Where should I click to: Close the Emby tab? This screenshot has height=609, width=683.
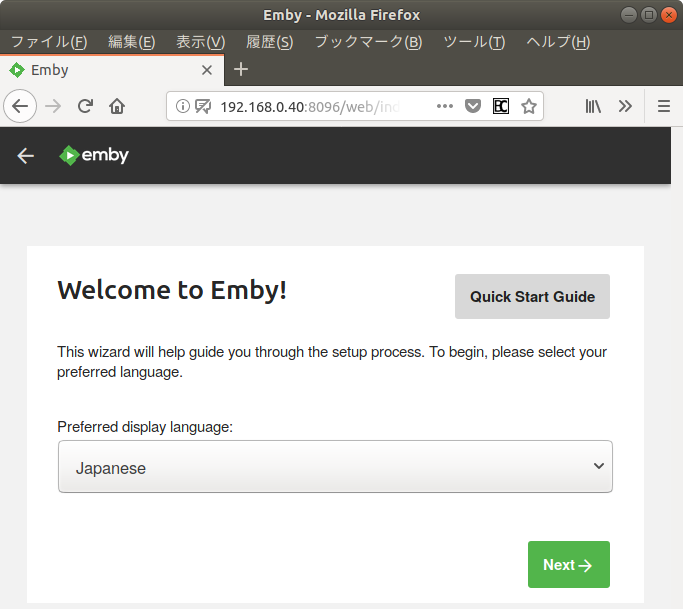pos(207,70)
